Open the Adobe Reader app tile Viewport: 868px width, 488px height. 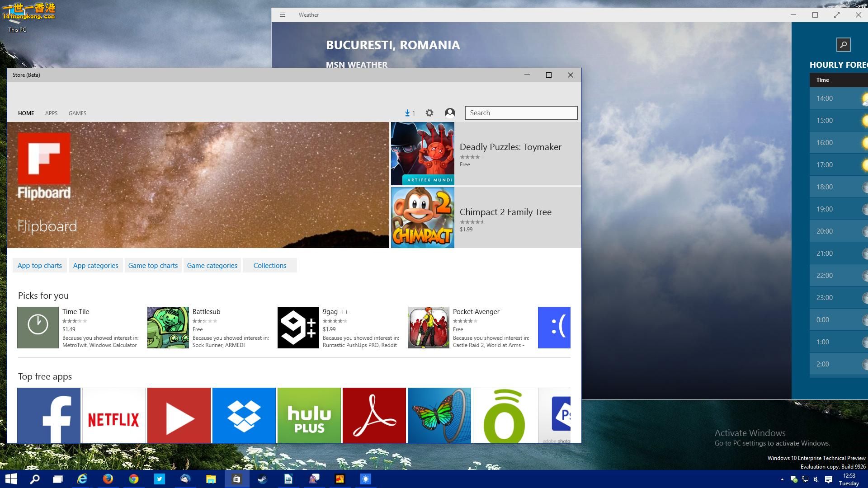coord(374,415)
